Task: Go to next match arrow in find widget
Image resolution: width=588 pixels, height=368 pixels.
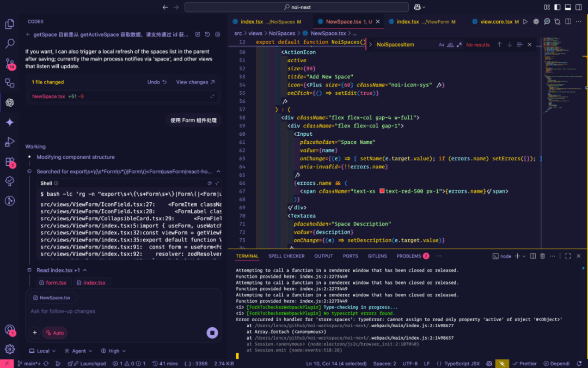Action: (510, 45)
